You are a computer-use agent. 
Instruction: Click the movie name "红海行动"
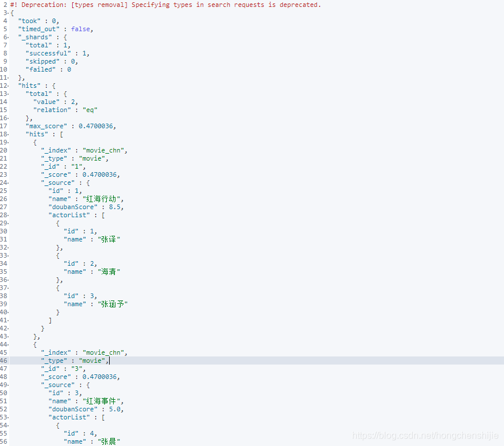[101, 199]
